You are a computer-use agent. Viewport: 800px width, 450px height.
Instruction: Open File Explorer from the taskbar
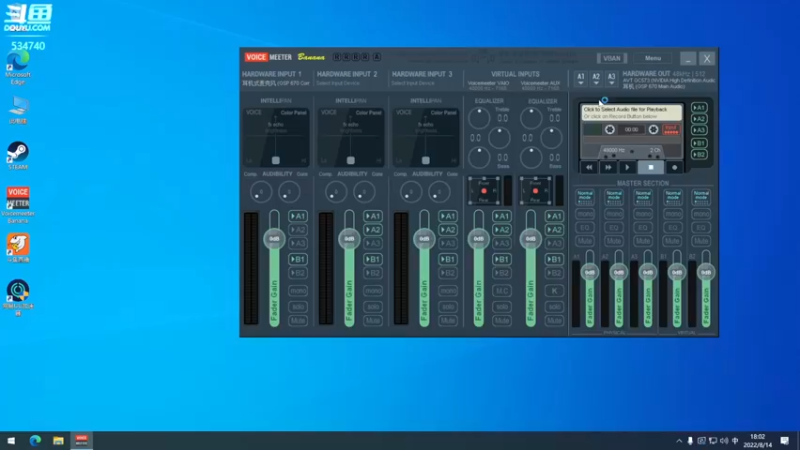(58, 440)
